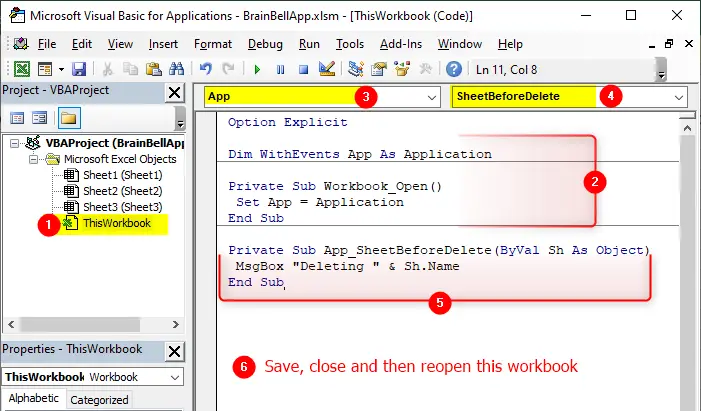Click the project tree scroll right arrow
This screenshot has height=411, width=701.
click(176, 324)
